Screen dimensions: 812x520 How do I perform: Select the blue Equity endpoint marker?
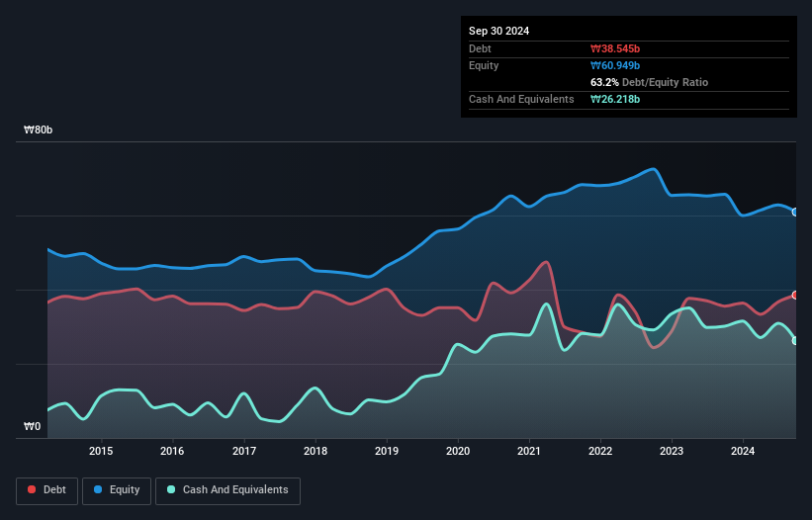coord(795,213)
